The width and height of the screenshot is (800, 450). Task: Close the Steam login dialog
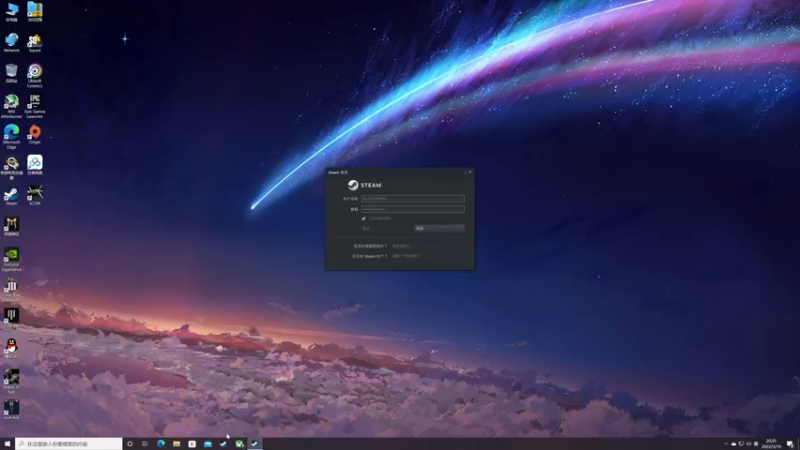coord(470,172)
